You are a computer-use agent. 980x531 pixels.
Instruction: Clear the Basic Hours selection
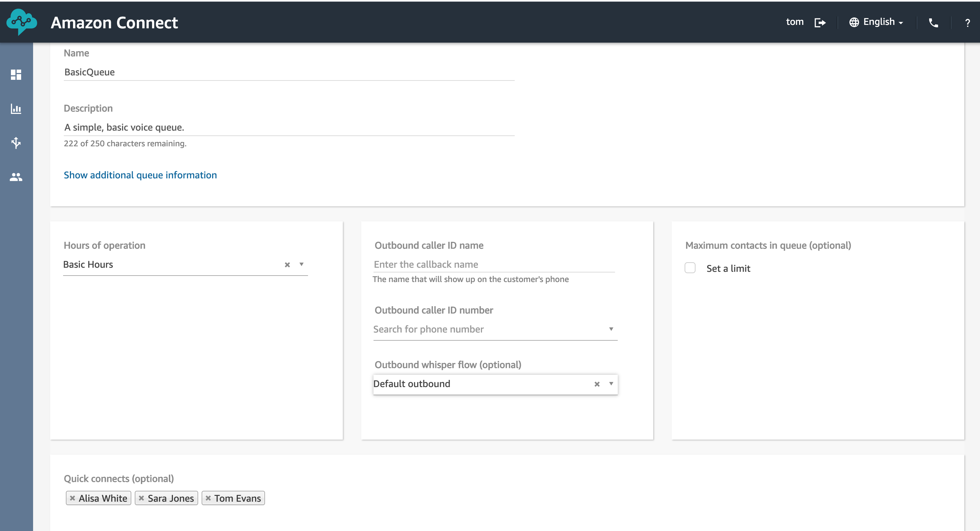pos(287,265)
